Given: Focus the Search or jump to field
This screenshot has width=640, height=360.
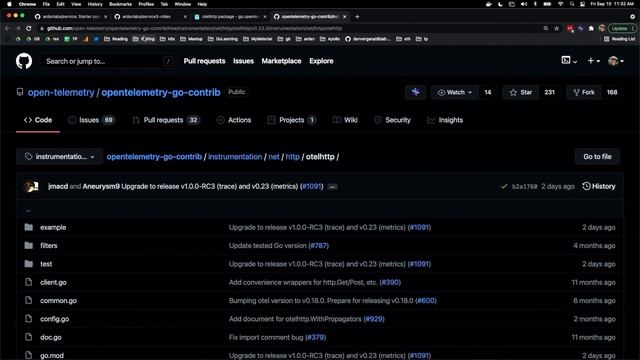Looking at the screenshot, I should (108, 61).
